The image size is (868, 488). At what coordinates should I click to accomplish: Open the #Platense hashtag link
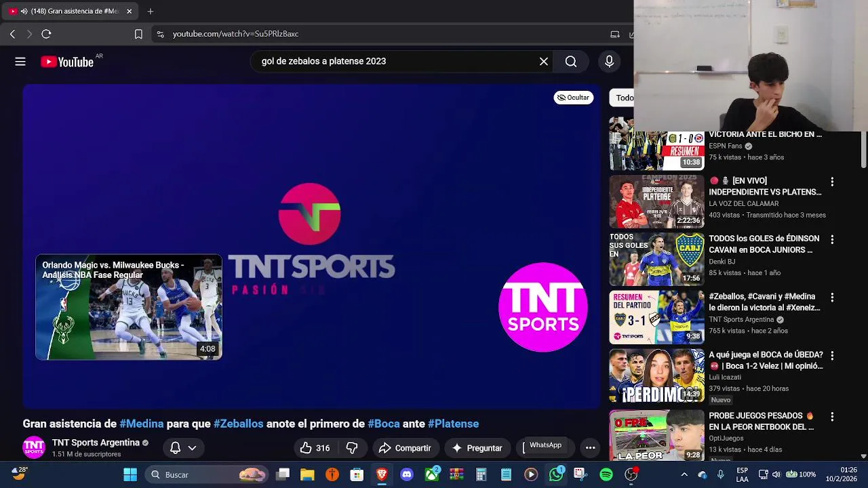[453, 424]
